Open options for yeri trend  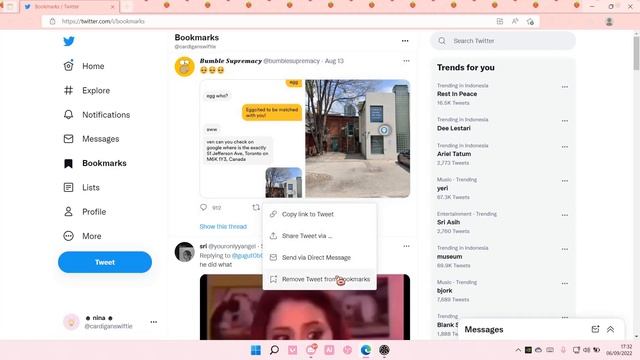(x=564, y=181)
